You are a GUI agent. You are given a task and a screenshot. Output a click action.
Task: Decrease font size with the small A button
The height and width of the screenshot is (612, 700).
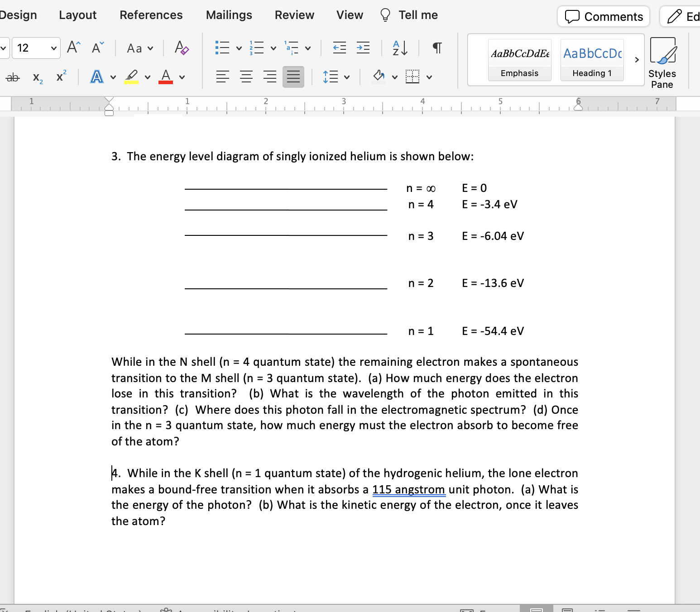tap(98, 48)
